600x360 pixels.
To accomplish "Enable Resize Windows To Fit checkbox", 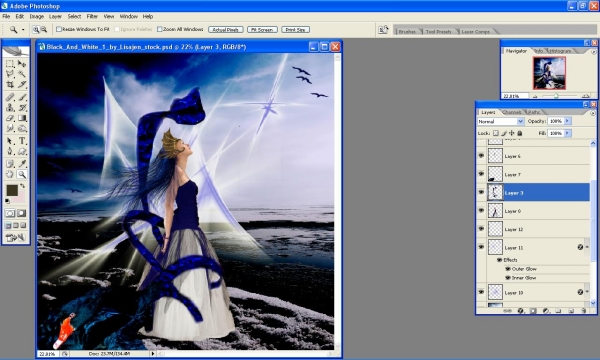I will [59, 29].
